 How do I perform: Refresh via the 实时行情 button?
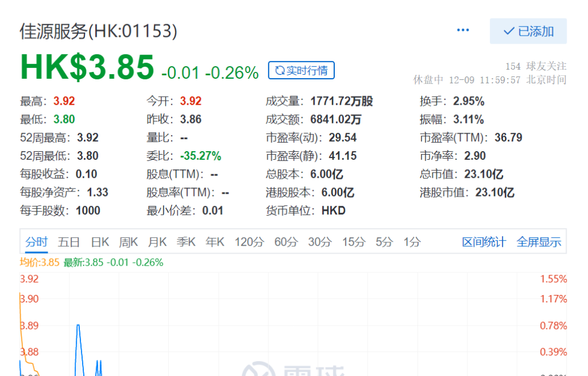pyautogui.click(x=301, y=70)
